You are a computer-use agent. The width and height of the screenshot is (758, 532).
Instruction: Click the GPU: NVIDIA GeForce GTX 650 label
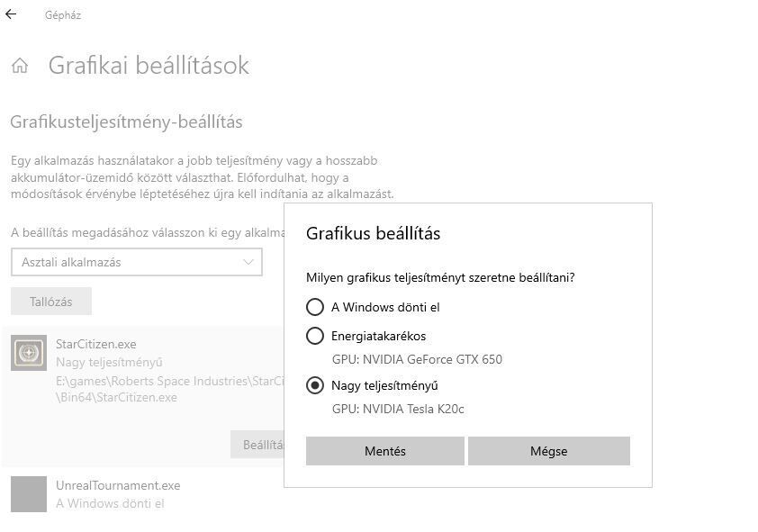pyautogui.click(x=417, y=359)
